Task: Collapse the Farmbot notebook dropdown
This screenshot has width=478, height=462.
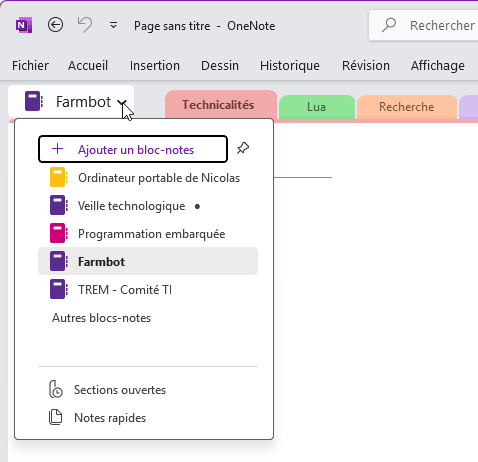Action: click(x=122, y=102)
